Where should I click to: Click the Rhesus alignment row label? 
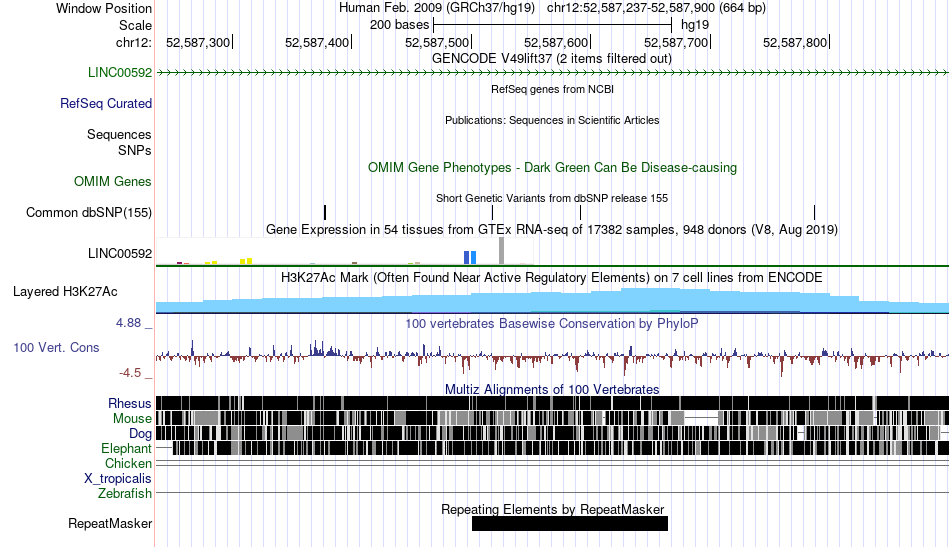click(130, 403)
